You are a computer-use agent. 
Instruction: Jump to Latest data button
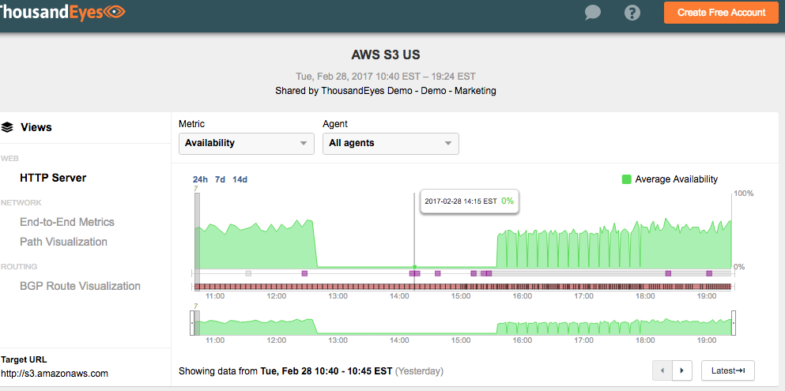point(727,370)
